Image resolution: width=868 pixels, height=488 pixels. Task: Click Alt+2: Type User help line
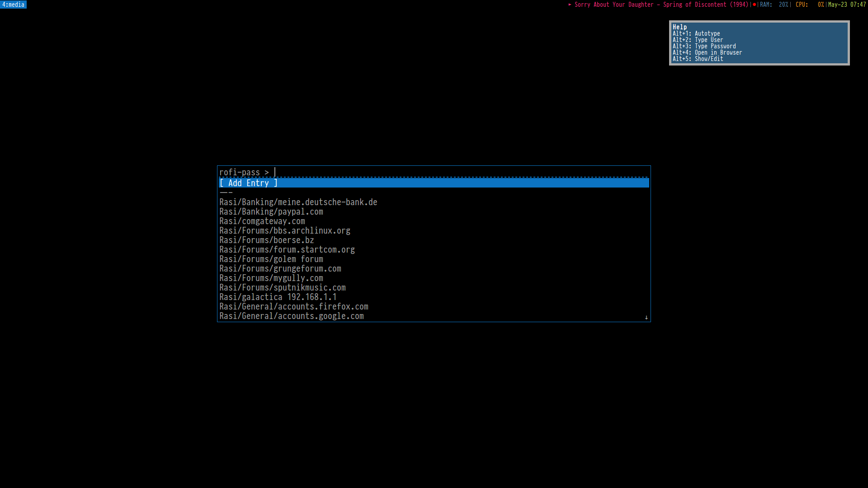698,40
